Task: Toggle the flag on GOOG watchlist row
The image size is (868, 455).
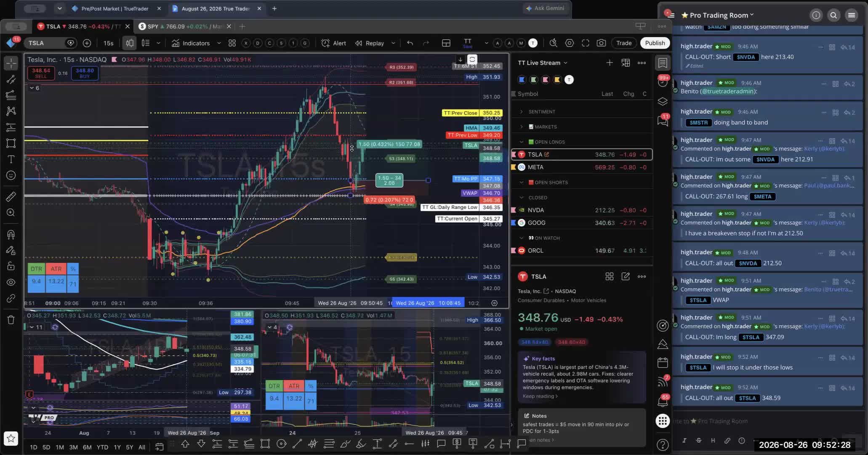Action: (514, 223)
